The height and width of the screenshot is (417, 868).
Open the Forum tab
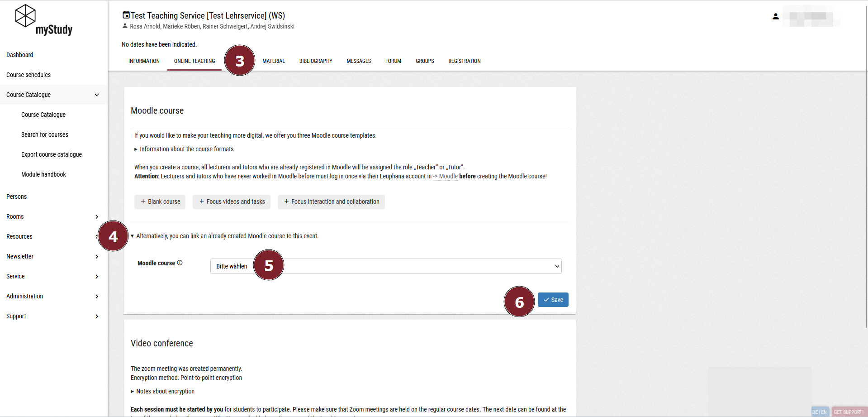(x=393, y=61)
